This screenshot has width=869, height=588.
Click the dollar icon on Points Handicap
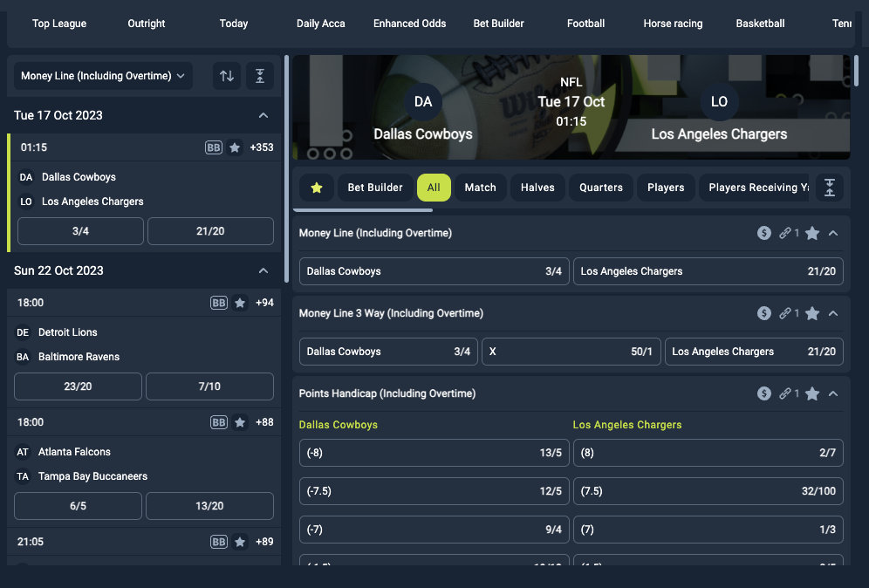point(764,393)
